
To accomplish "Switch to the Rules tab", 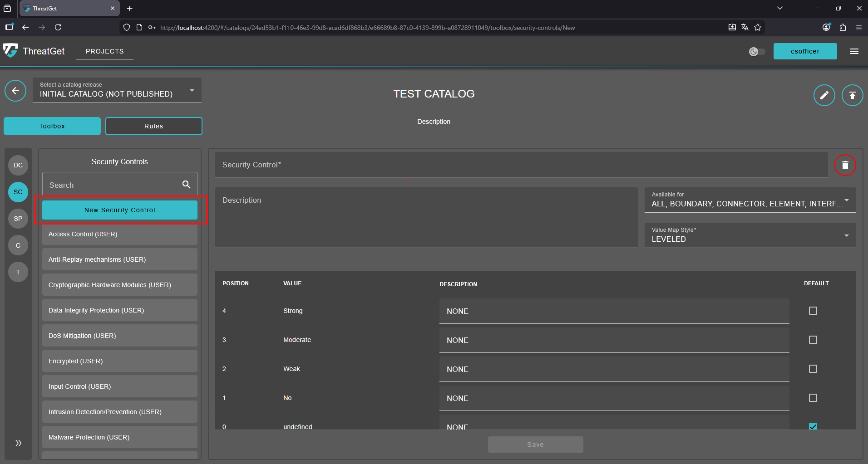I will pos(153,126).
